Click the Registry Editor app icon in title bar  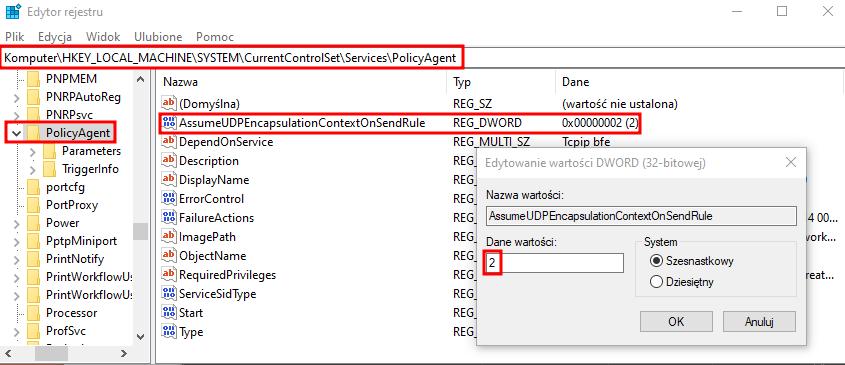(13, 11)
